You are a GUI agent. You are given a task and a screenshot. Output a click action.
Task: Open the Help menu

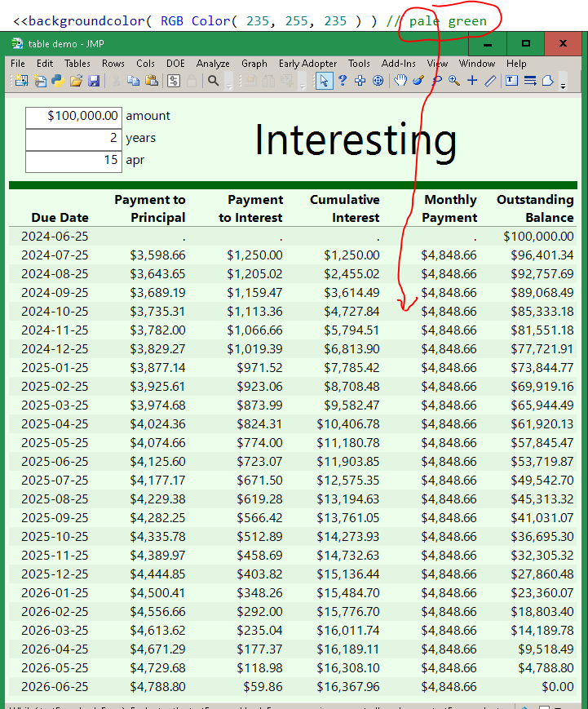point(516,64)
